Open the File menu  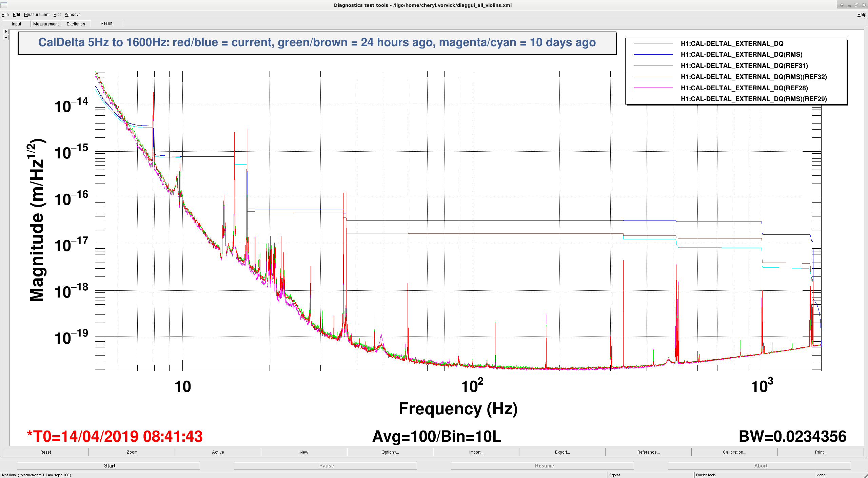coord(5,14)
